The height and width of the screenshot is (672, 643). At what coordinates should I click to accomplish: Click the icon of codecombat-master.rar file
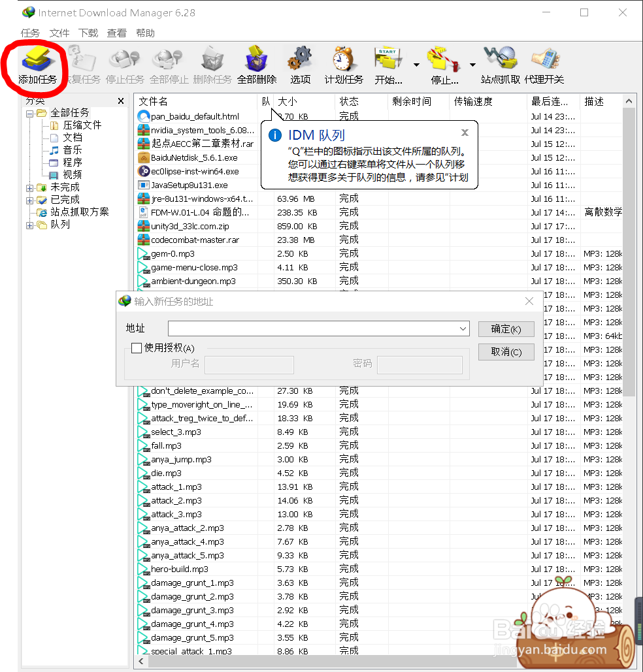(143, 240)
